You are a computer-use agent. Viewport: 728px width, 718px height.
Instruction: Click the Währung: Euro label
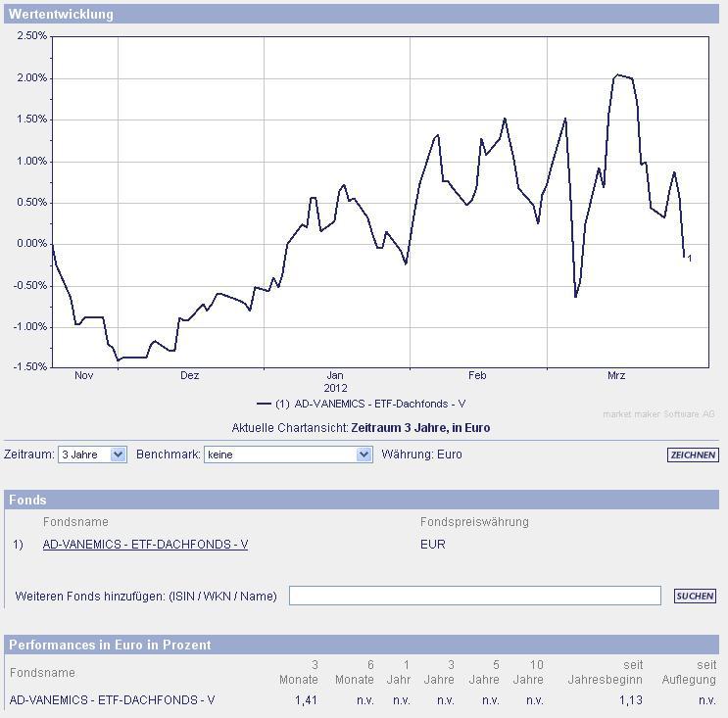point(421,455)
